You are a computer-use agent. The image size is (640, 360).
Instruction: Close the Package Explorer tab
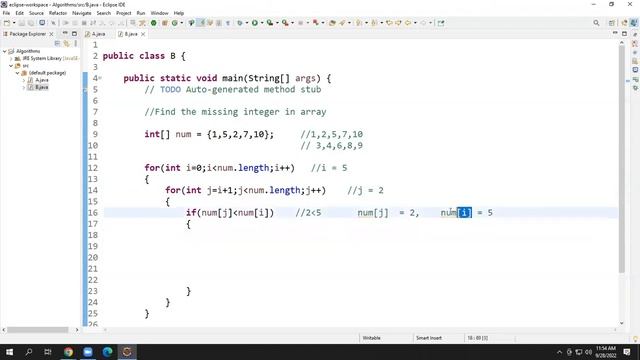51,34
